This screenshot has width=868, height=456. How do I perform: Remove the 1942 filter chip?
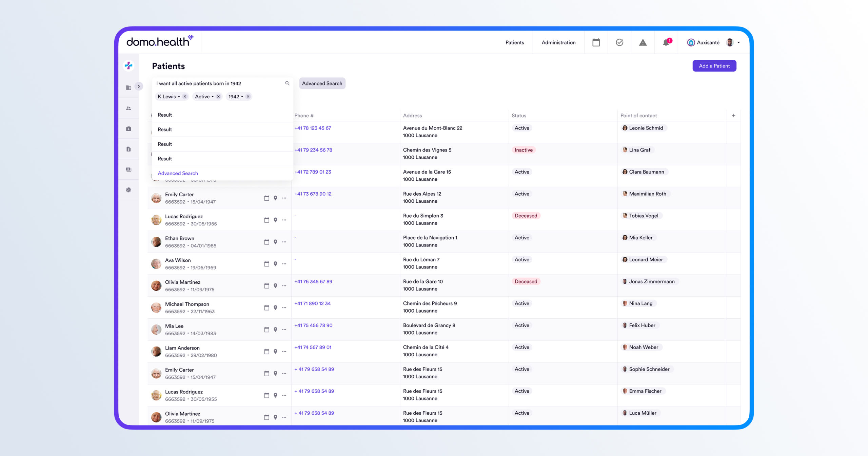(248, 97)
